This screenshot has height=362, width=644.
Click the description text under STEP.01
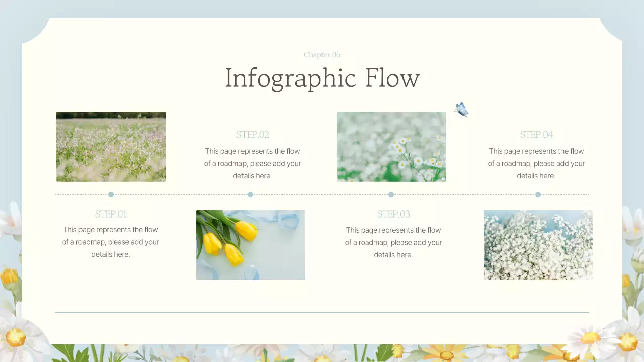(111, 242)
